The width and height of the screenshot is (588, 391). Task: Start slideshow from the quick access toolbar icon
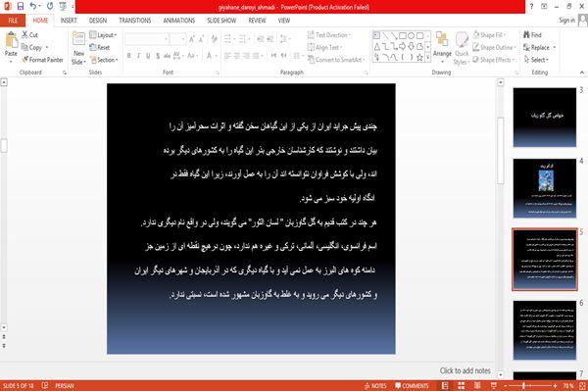coord(63,7)
